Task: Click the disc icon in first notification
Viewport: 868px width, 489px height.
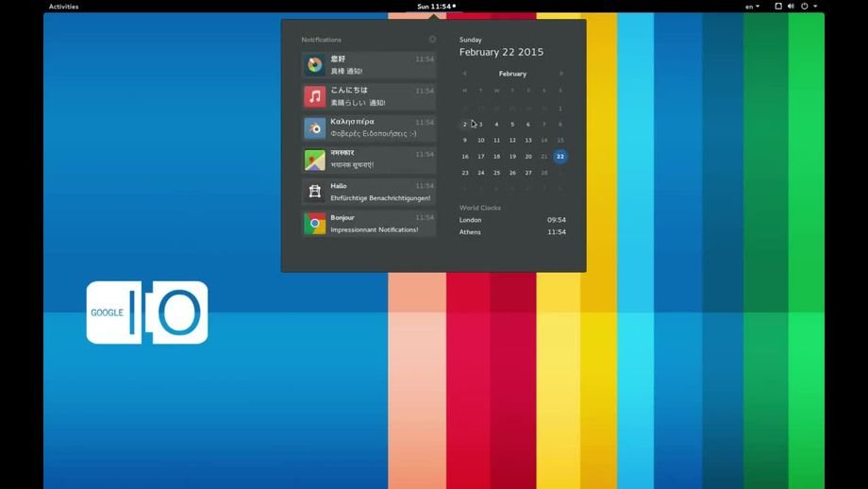Action: (315, 65)
